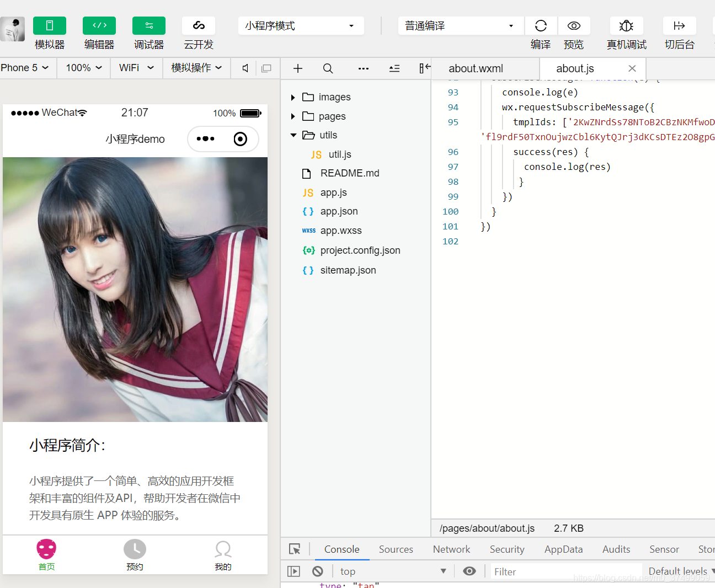Toggle the element inspect picker in debug panel

point(295,549)
